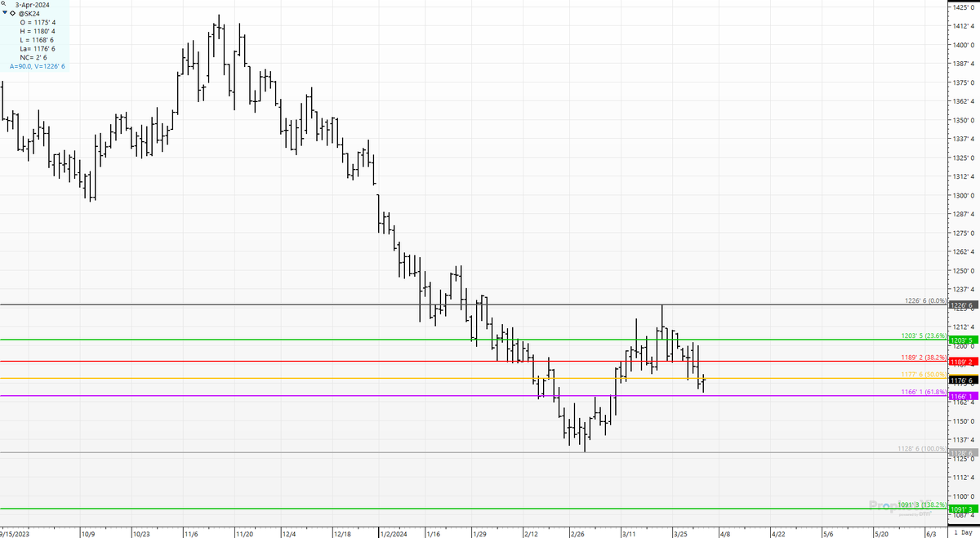Open the 1 Day interval selector
The width and height of the screenshot is (980, 538).
tap(964, 532)
